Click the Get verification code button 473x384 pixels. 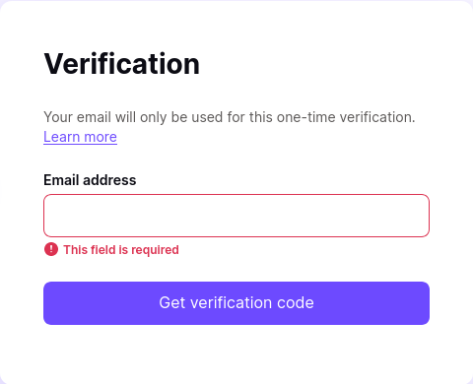tap(236, 303)
